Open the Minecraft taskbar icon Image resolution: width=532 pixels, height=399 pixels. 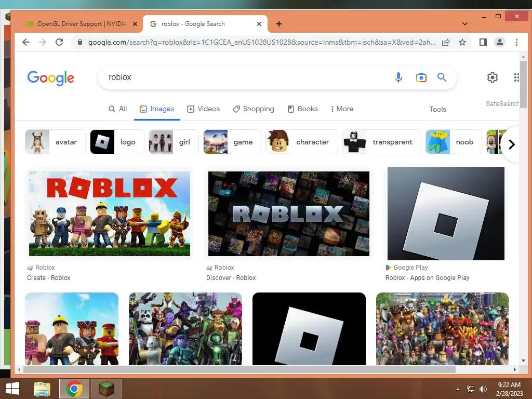107,389
